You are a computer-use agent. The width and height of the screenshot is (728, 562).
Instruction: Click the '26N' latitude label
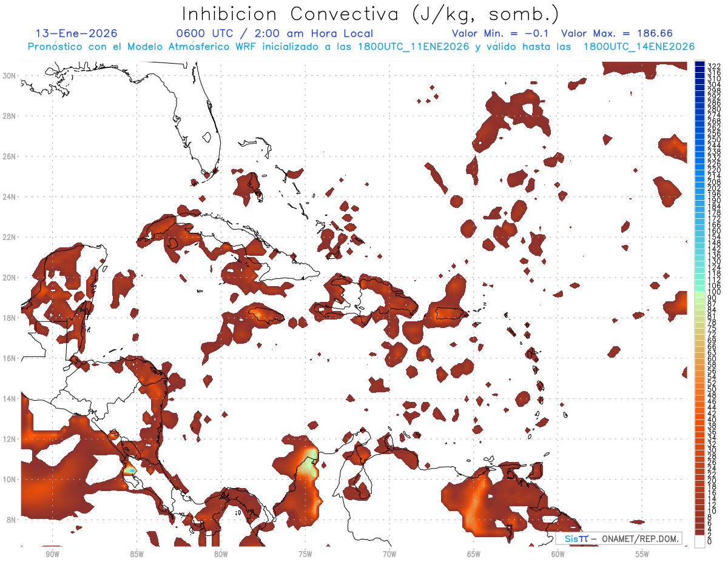10,156
